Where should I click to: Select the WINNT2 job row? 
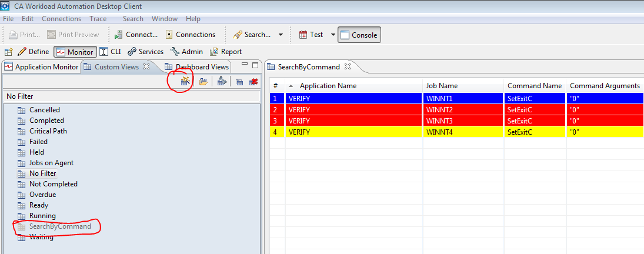[456, 109]
